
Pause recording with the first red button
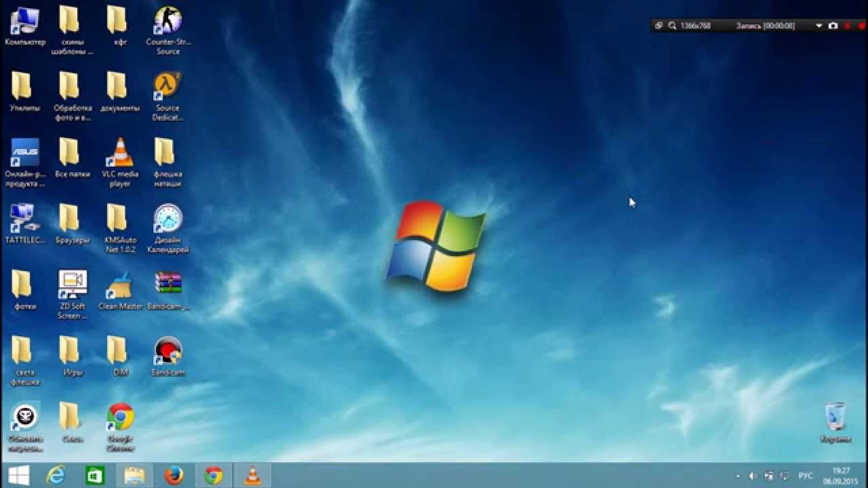pos(848,26)
